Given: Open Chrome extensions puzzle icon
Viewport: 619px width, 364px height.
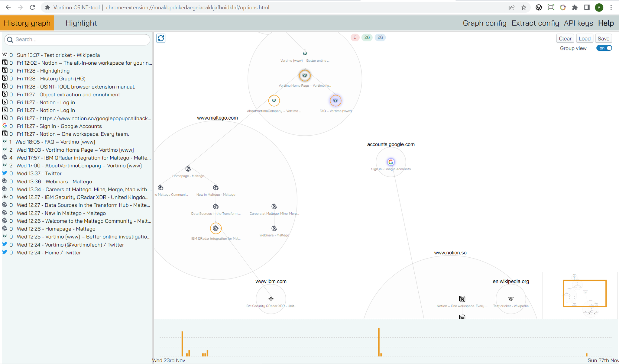Looking at the screenshot, I should click(575, 8).
